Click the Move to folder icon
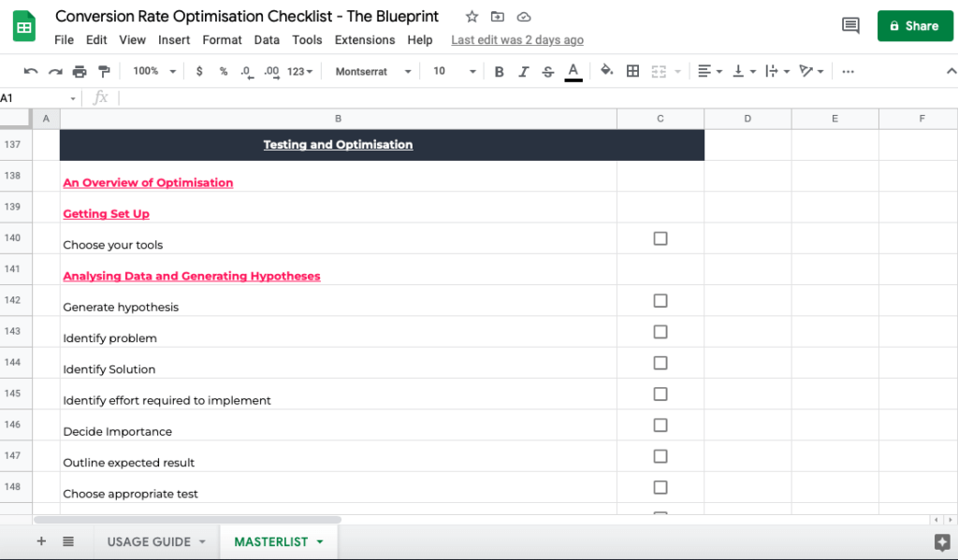The width and height of the screenshot is (958, 560). coord(498,17)
